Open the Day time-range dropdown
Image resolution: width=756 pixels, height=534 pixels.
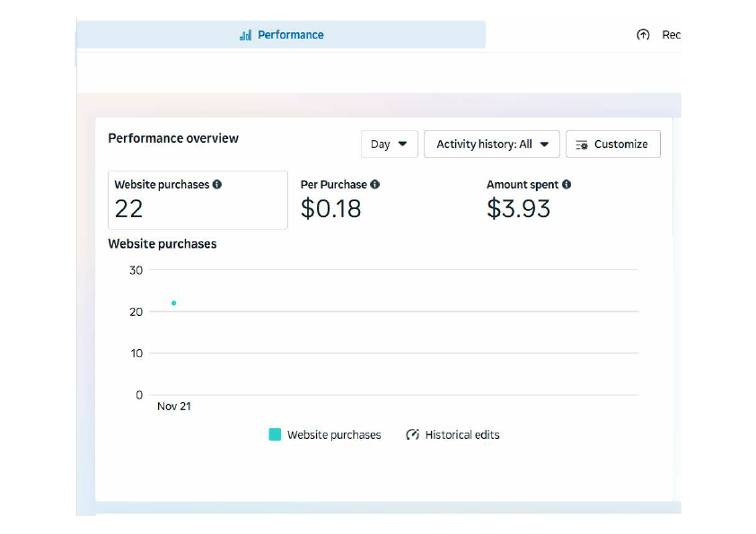(x=389, y=143)
